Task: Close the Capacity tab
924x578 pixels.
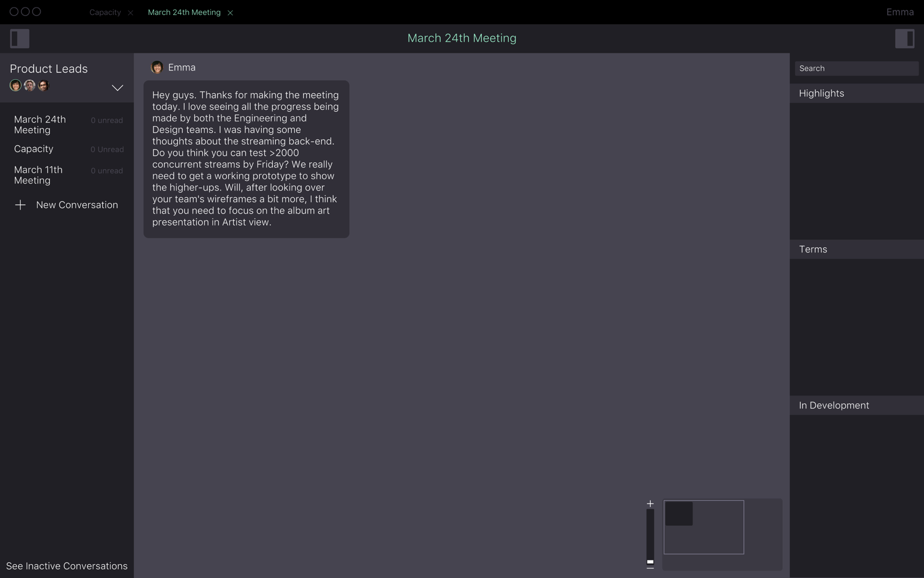Action: pos(130,13)
